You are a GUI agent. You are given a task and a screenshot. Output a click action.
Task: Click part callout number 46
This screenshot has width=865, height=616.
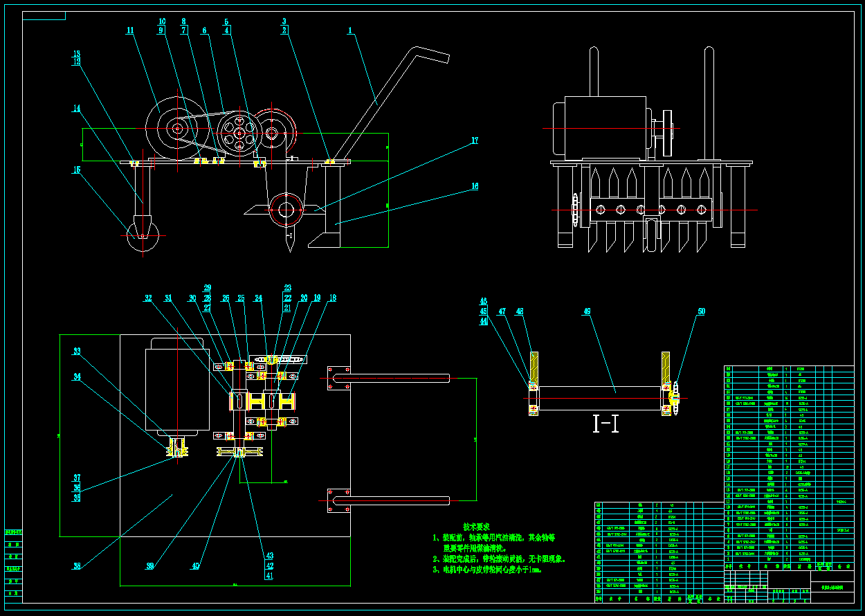point(484,302)
